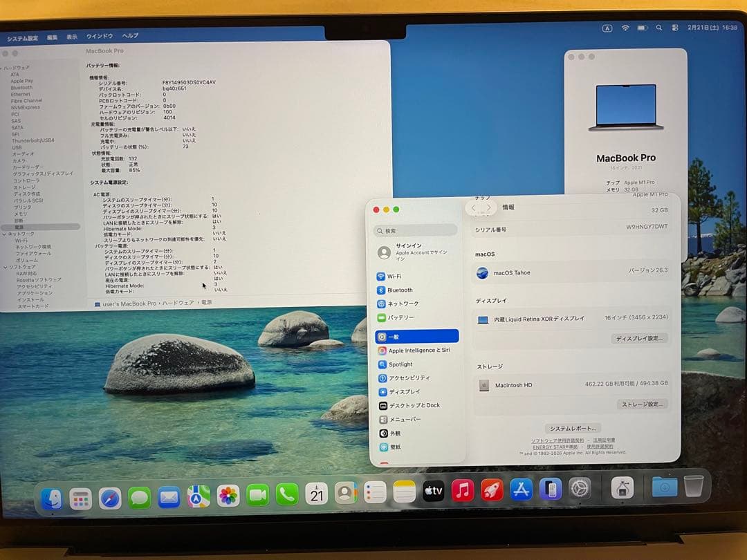Open the 編集 menu in the menu bar
This screenshot has height=560, width=747.
[x=52, y=37]
